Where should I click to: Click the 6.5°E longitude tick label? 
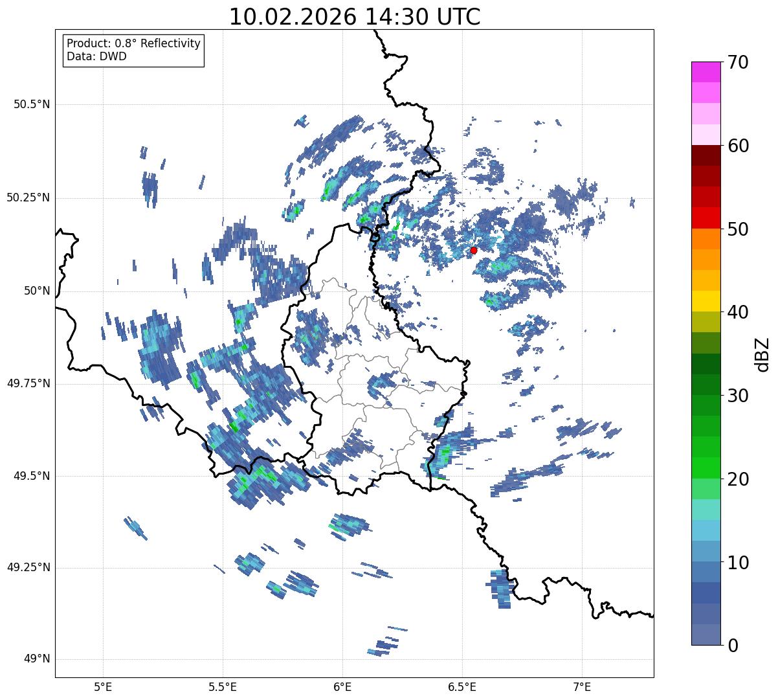[x=462, y=686]
